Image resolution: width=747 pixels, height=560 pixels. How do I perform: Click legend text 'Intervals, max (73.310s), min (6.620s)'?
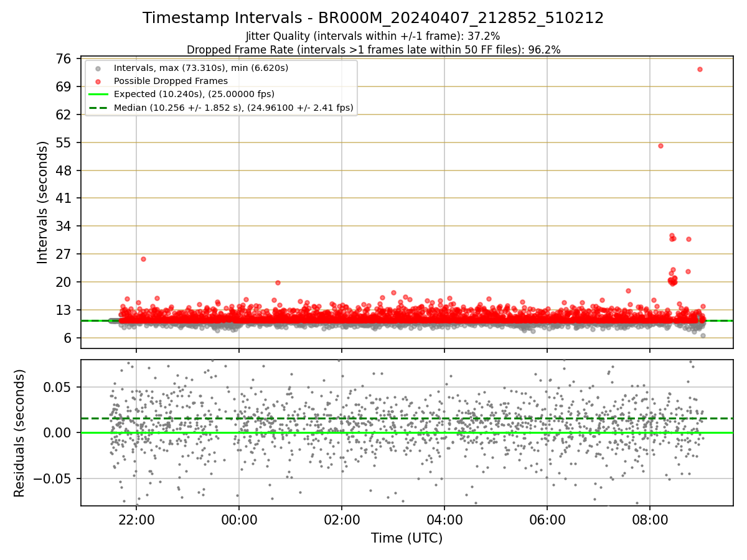click(201, 68)
